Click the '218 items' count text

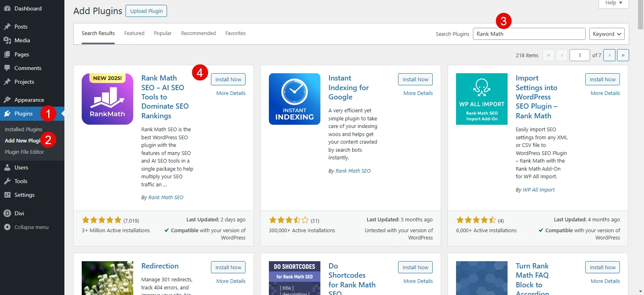(x=527, y=55)
